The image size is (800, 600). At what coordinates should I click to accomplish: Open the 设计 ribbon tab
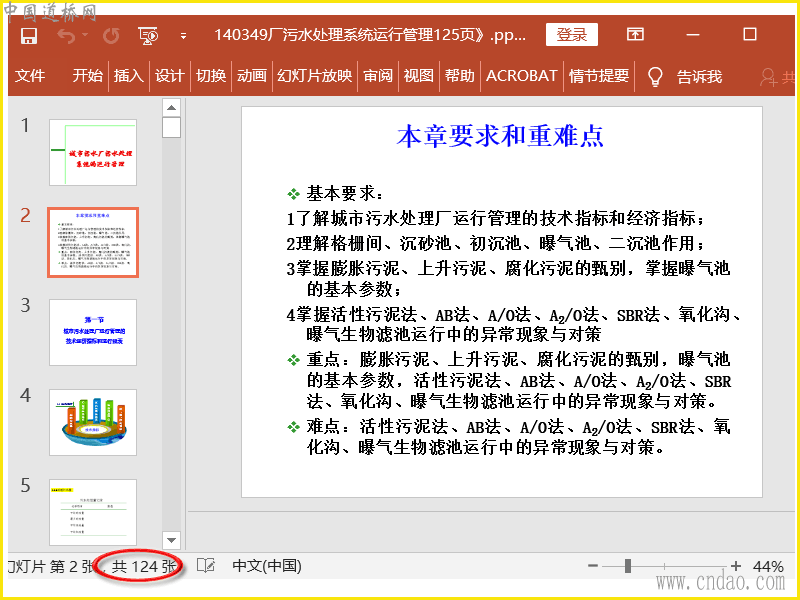point(169,76)
